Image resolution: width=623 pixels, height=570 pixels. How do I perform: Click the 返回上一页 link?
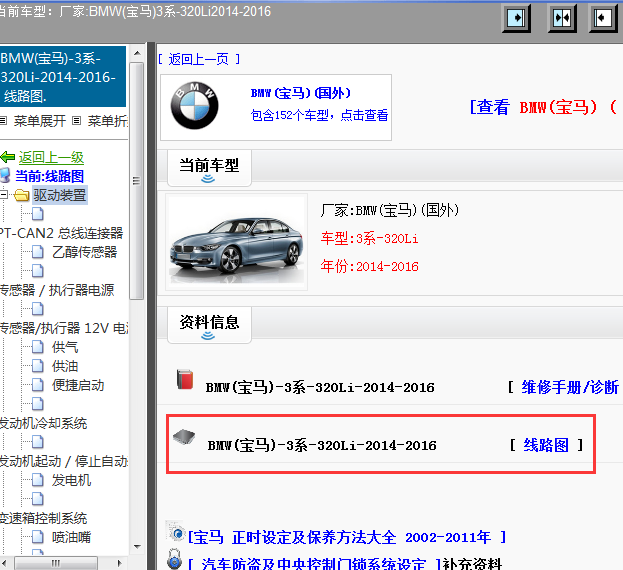[199, 59]
